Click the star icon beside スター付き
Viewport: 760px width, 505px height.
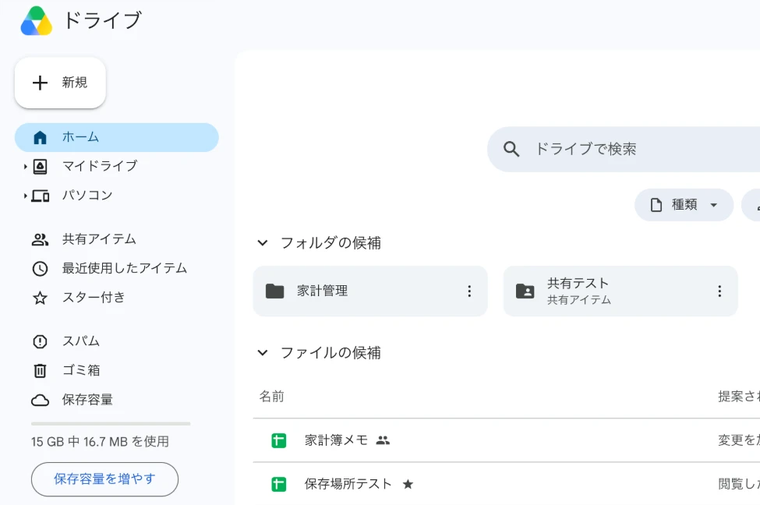(x=40, y=298)
